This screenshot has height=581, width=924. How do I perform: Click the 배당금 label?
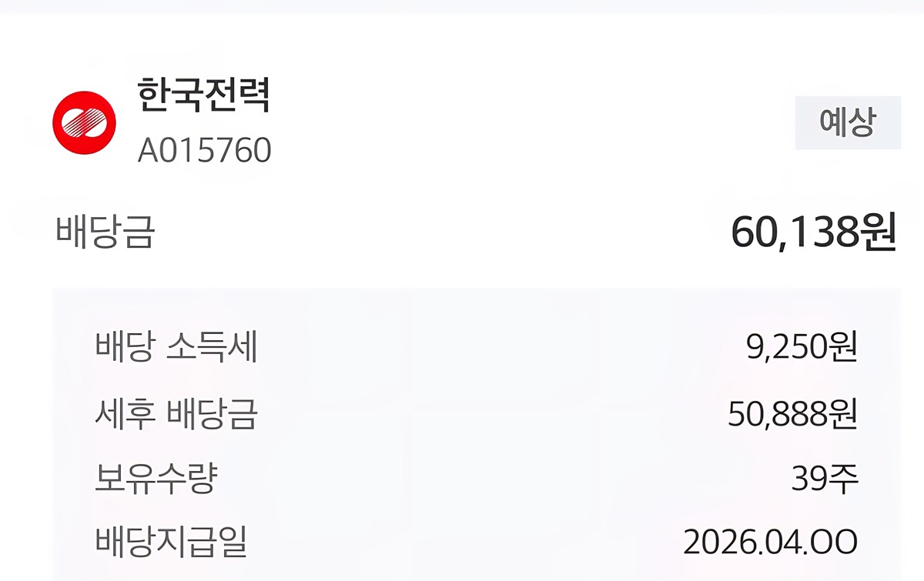click(x=105, y=231)
